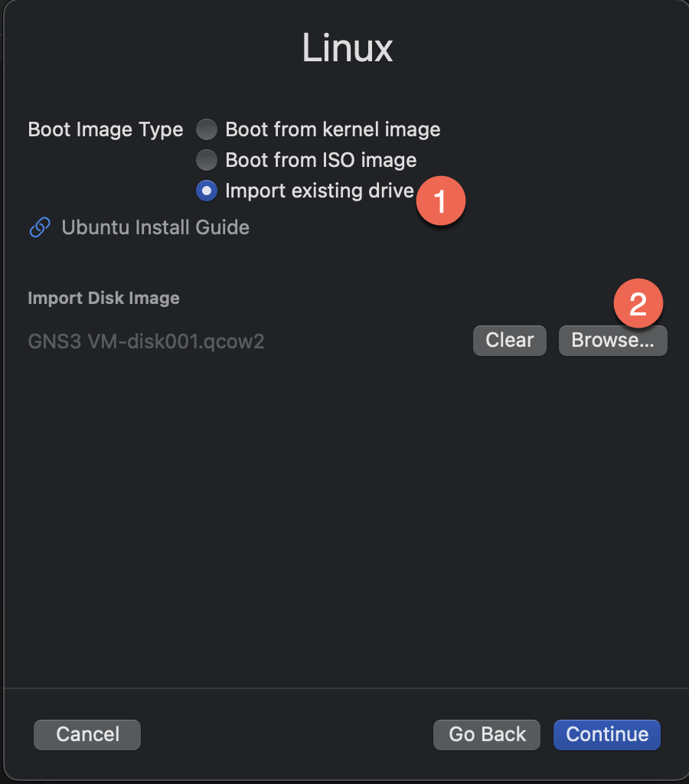Click the red number 2 badge
This screenshot has width=689, height=784.
pos(638,304)
